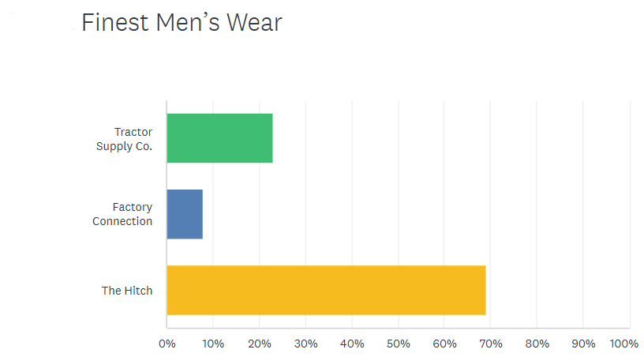This screenshot has width=644, height=357.
Task: Choose the 70% tick label
Action: pos(491,344)
